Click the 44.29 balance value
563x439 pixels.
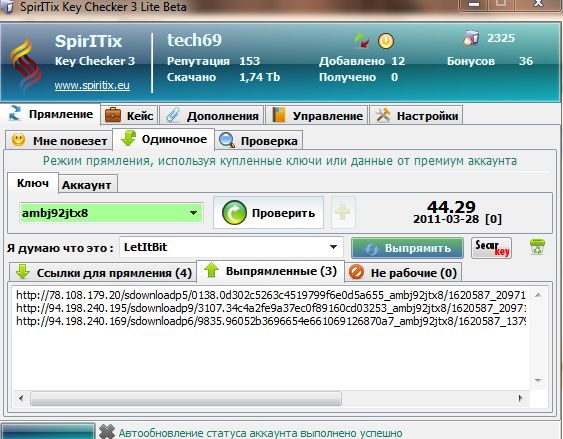pyautogui.click(x=451, y=206)
